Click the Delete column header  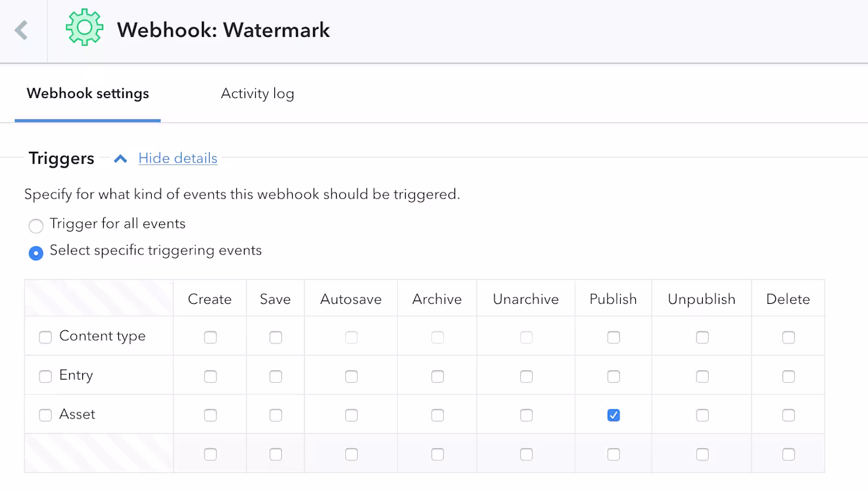pyautogui.click(x=788, y=299)
